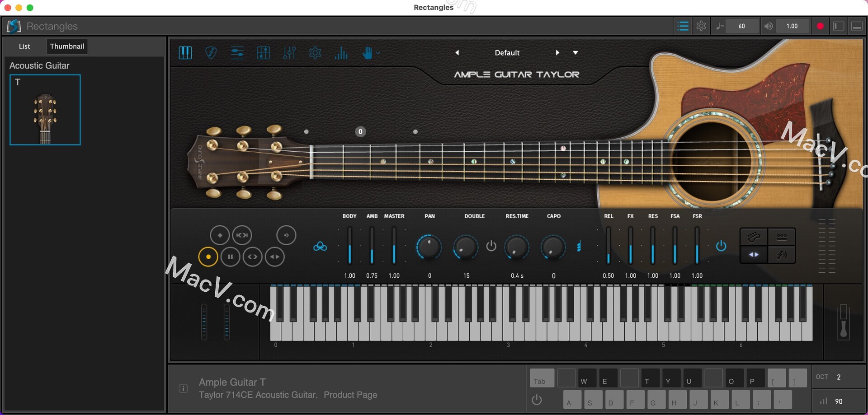Click the volume value 1.00 field
The height and width of the screenshot is (415, 868).
(x=792, y=26)
